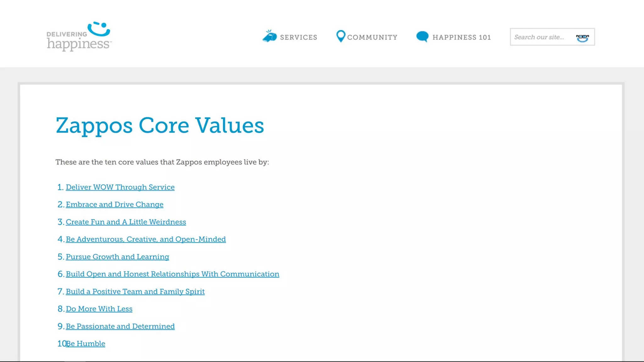
Task: Select 'Be Adventurous, Creative, and Open-Minded' link
Action: click(146, 239)
